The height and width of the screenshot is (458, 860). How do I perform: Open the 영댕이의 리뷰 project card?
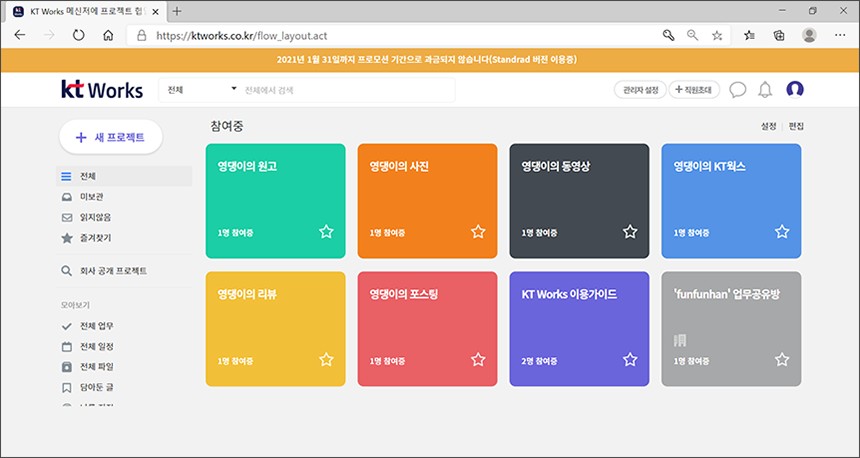click(x=275, y=329)
